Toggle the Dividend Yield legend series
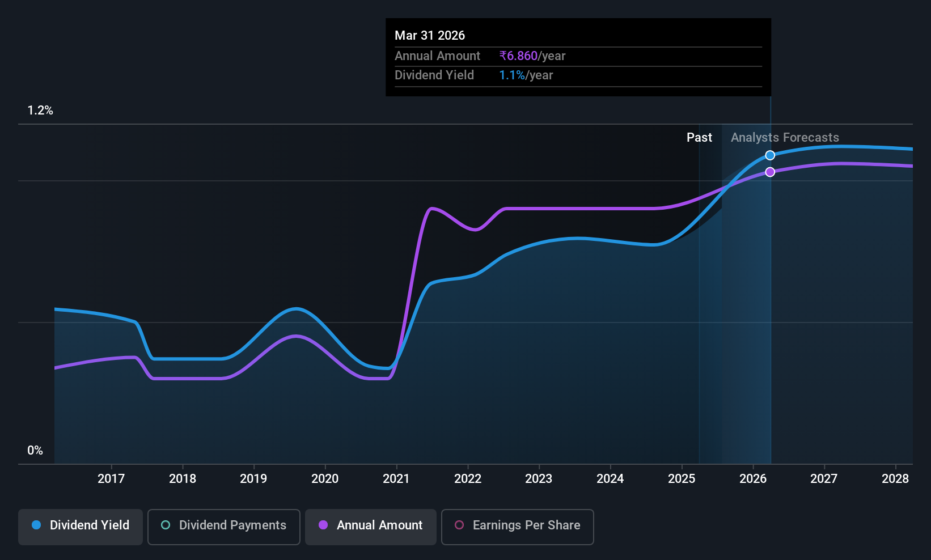This screenshot has width=931, height=560. click(x=81, y=527)
